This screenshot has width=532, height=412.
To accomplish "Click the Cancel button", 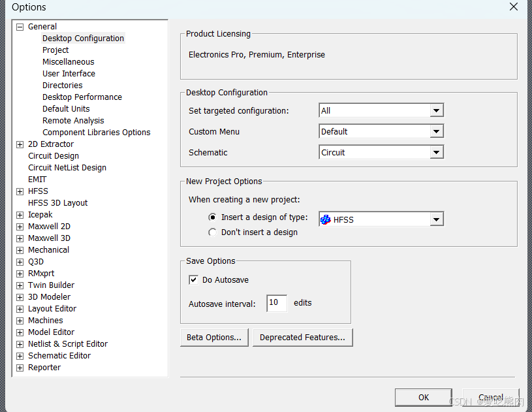I will coord(491,398).
